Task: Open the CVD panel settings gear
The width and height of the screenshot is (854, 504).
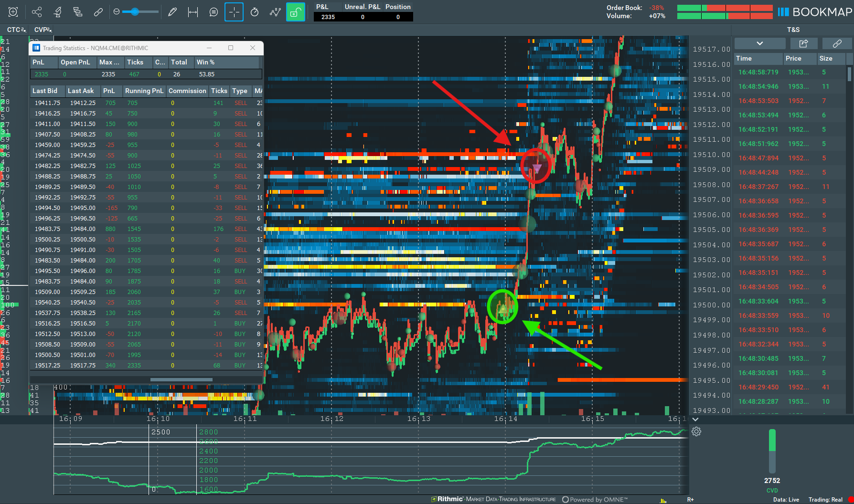Action: 696,431
